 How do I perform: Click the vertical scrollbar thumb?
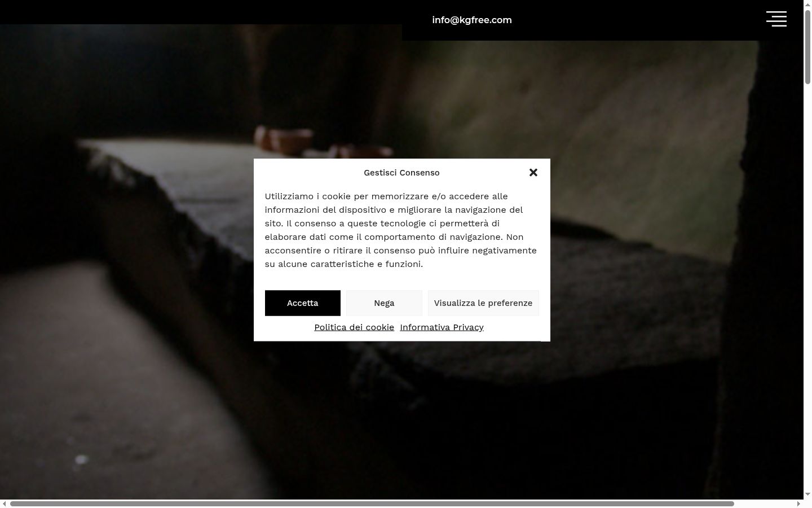point(807,47)
